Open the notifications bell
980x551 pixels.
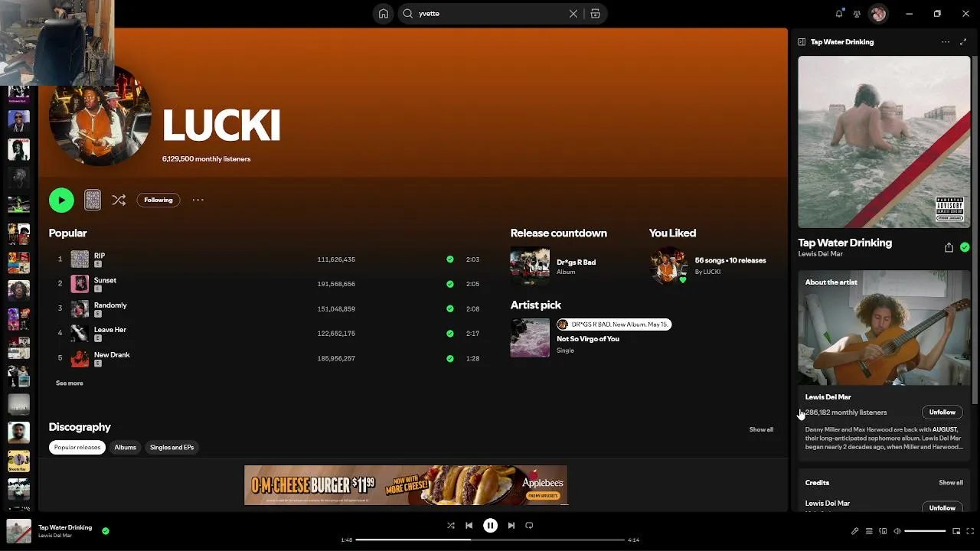coord(839,13)
